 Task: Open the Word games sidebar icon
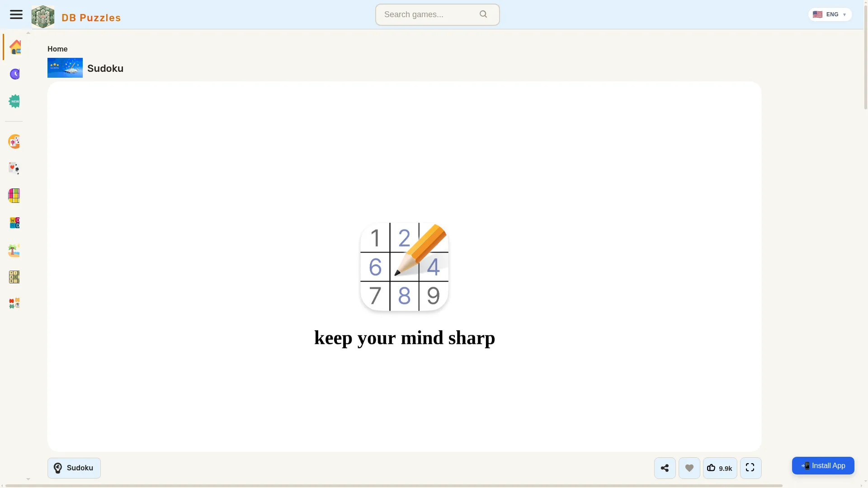click(14, 223)
